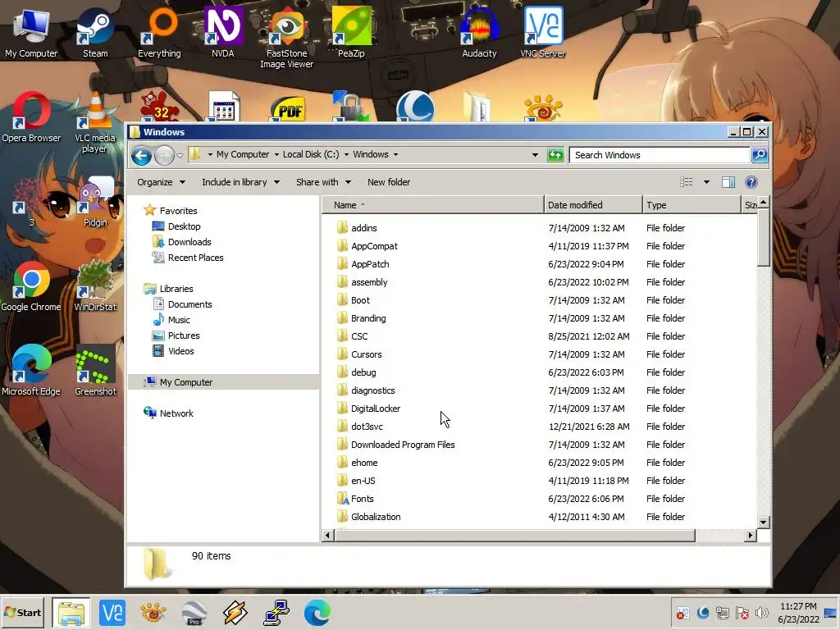Image resolution: width=840 pixels, height=630 pixels.
Task: Click the search magnifier icon
Action: 760,155
